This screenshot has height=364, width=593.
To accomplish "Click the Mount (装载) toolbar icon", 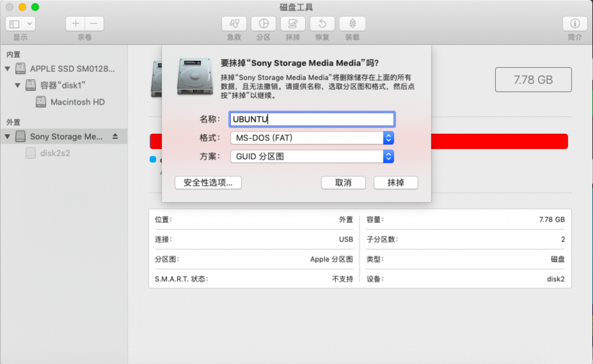I will click(x=352, y=24).
